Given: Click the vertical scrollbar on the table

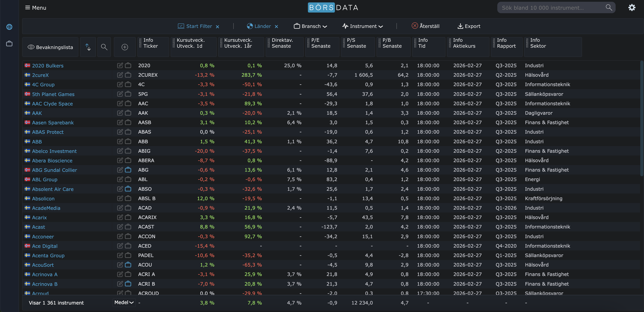Looking at the screenshot, I should [x=642, y=119].
